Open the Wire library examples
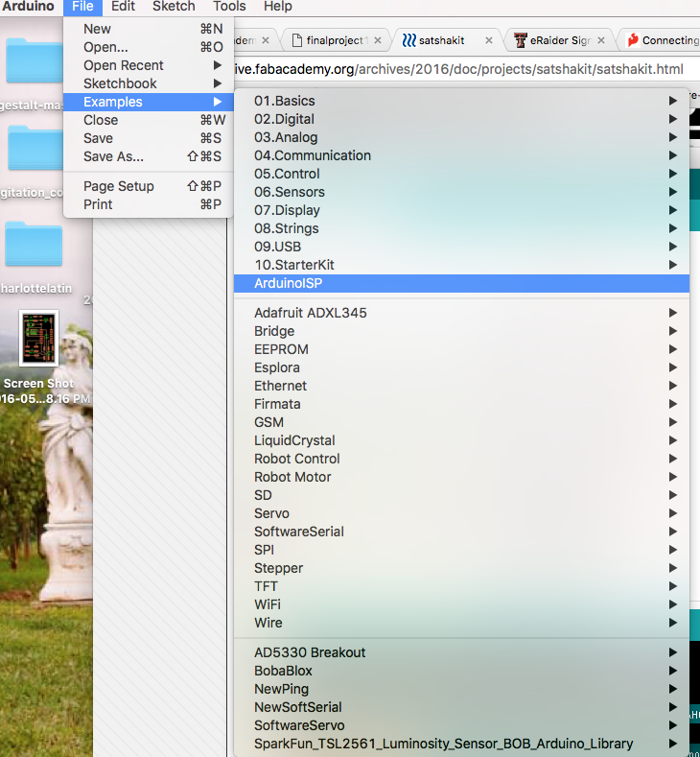The width and height of the screenshot is (700, 757). (461, 624)
